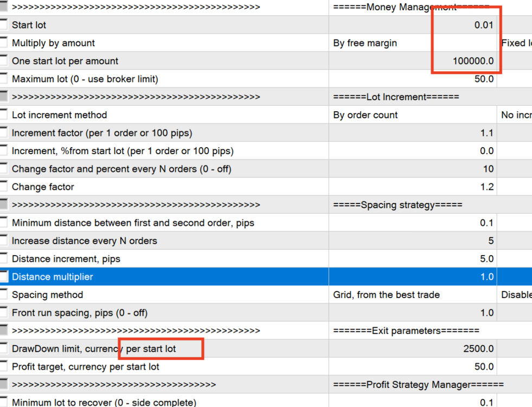Tick the DrawDown limit row checkbox

3,348
